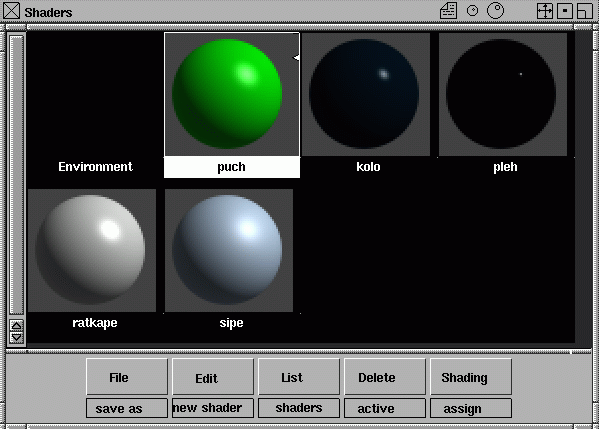
Task: Open the List menu
Action: [x=299, y=377]
